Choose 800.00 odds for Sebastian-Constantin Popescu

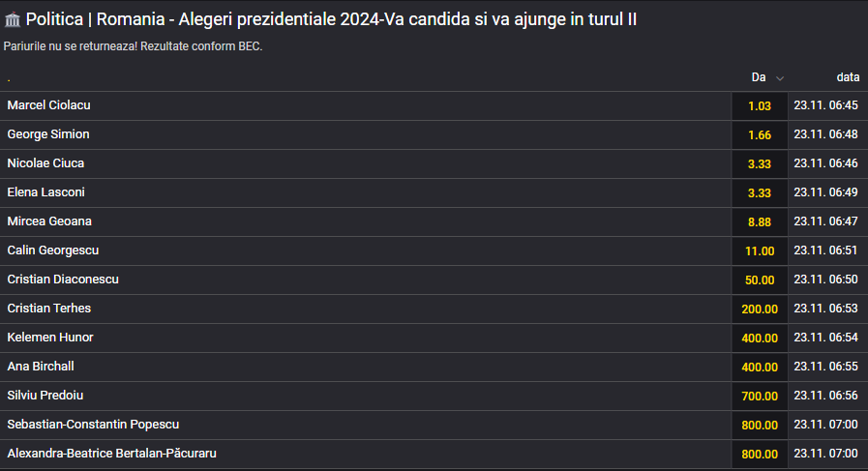pyautogui.click(x=760, y=426)
